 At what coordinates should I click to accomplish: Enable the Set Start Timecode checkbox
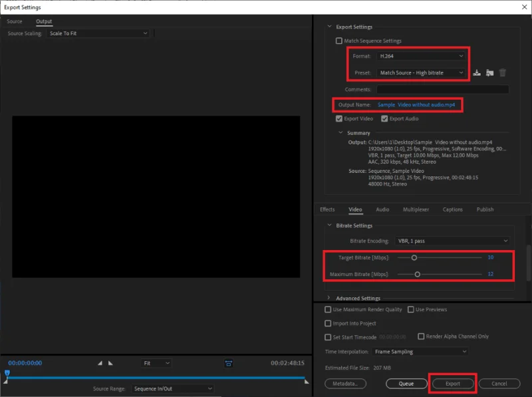[328, 337]
